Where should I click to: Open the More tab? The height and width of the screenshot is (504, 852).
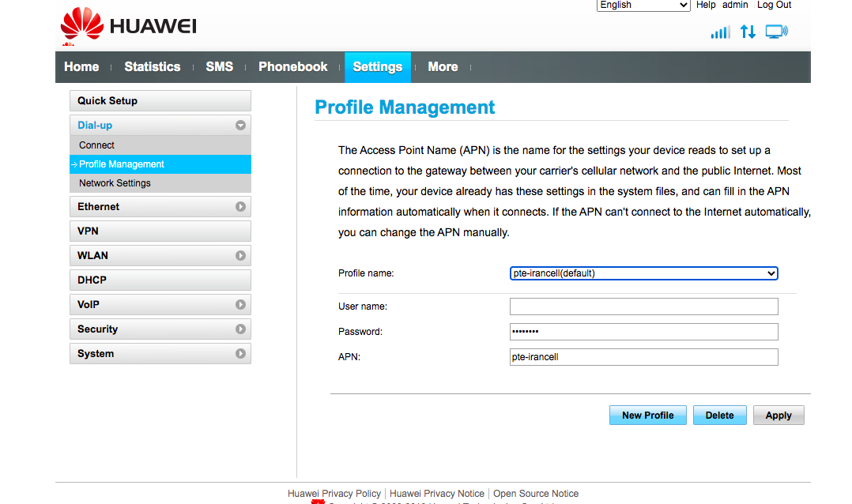point(443,67)
